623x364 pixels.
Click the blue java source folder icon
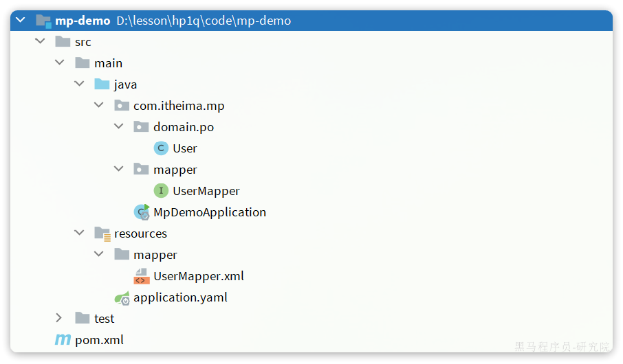(102, 84)
